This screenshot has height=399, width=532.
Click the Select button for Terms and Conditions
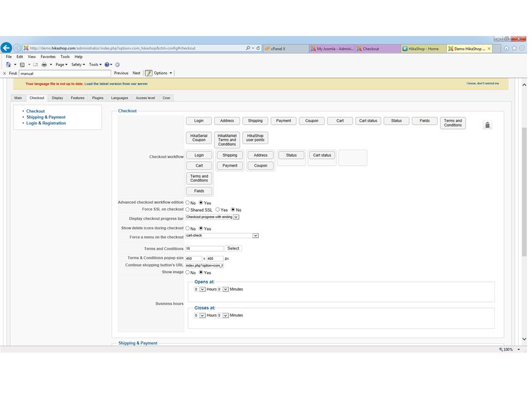[233, 248]
